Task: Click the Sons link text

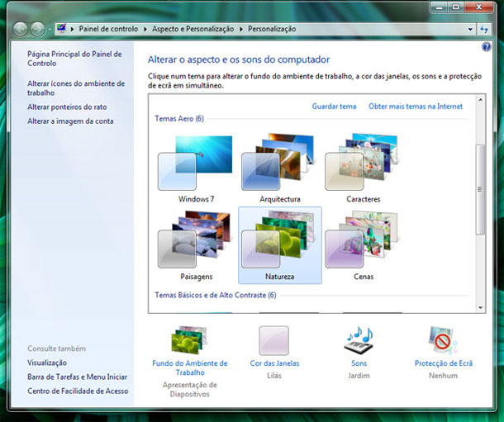Action: tap(359, 363)
